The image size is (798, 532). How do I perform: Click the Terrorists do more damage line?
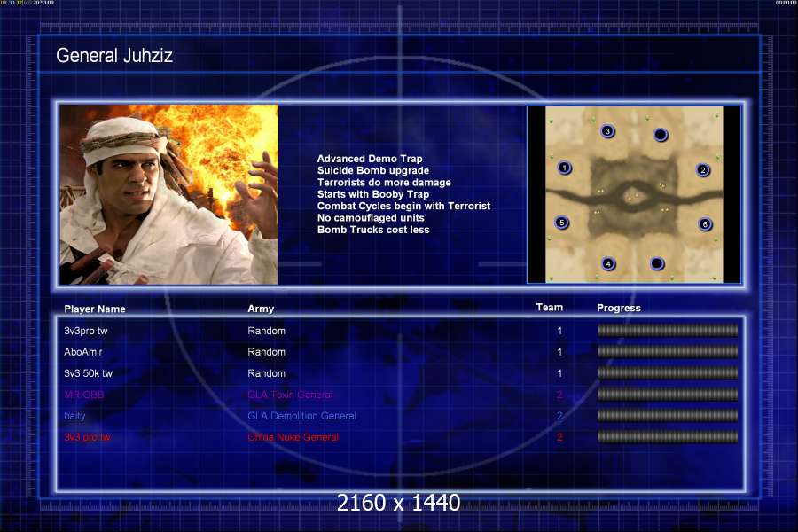tap(384, 183)
